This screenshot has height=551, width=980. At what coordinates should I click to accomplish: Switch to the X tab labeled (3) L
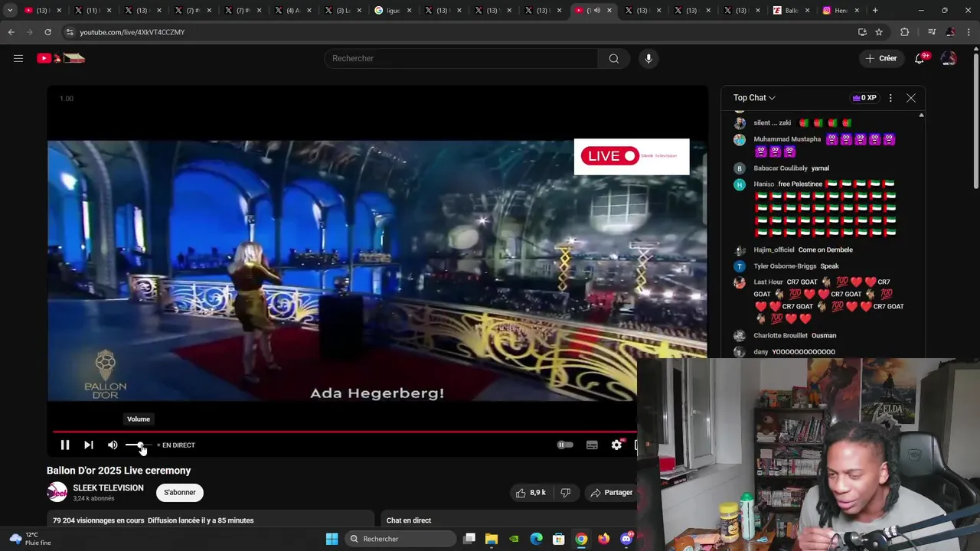click(x=343, y=11)
